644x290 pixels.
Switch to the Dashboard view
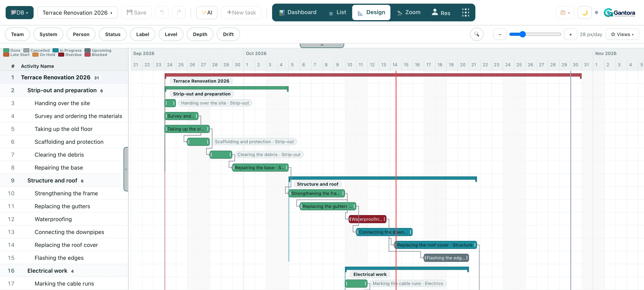click(298, 12)
